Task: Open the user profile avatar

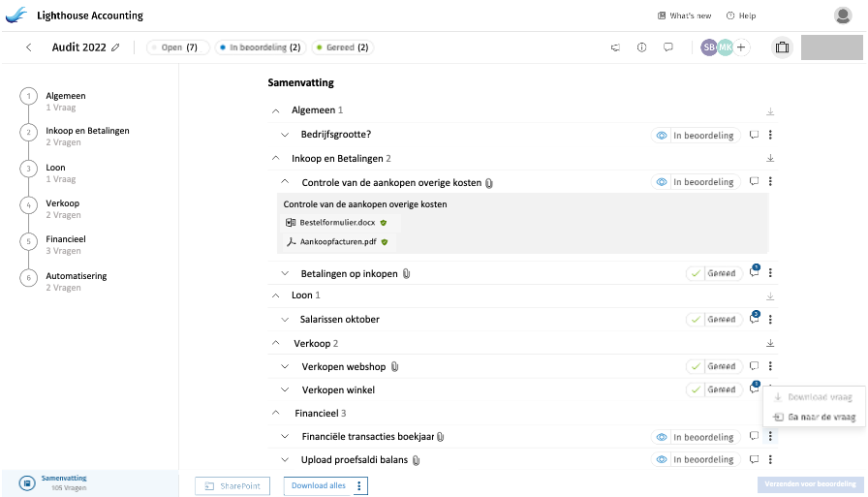Action: coord(843,16)
